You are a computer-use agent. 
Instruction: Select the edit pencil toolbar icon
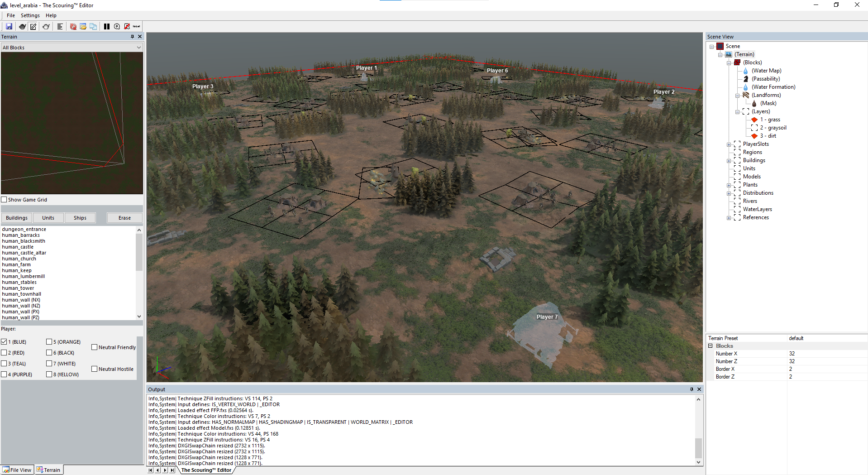[x=33, y=26]
